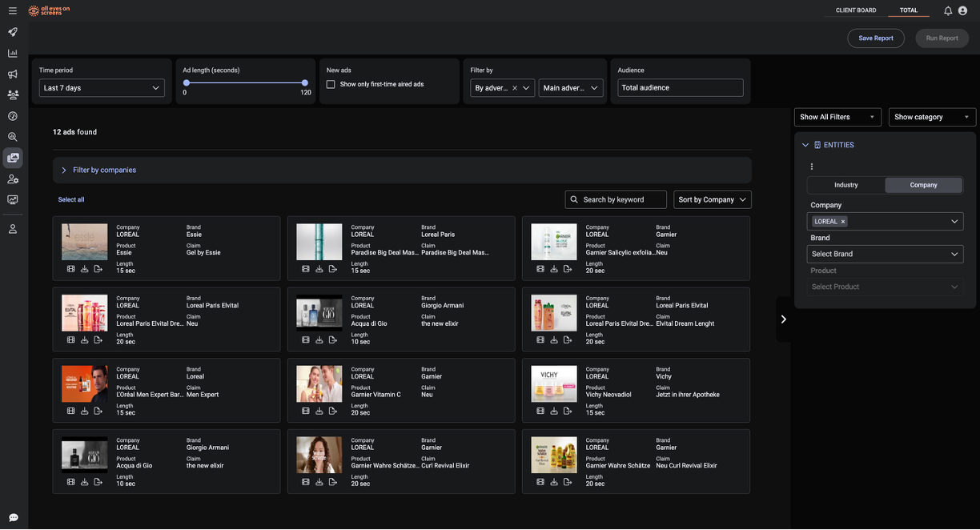980x530 pixels.
Task: Select the Industry tab
Action: [846, 185]
